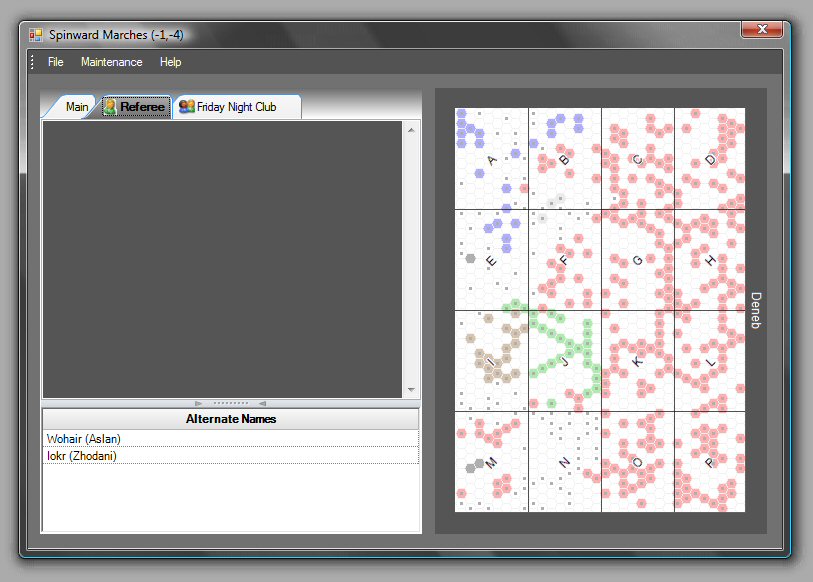Click the Alternate Names column header

230,419
